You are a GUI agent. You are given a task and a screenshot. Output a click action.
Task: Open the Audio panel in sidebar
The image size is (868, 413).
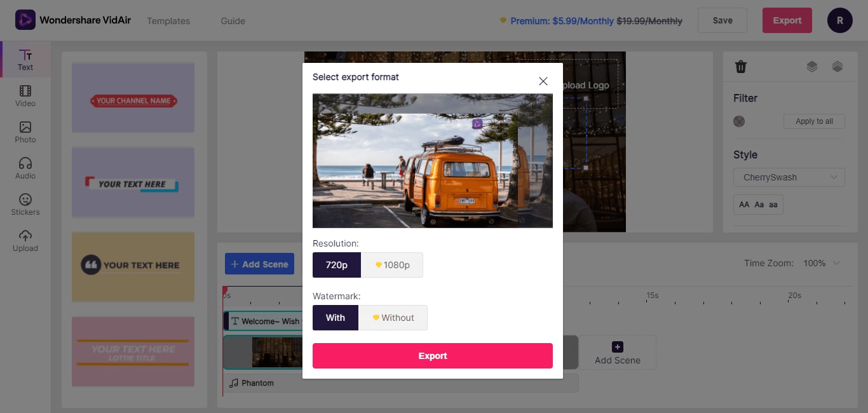[x=25, y=168]
